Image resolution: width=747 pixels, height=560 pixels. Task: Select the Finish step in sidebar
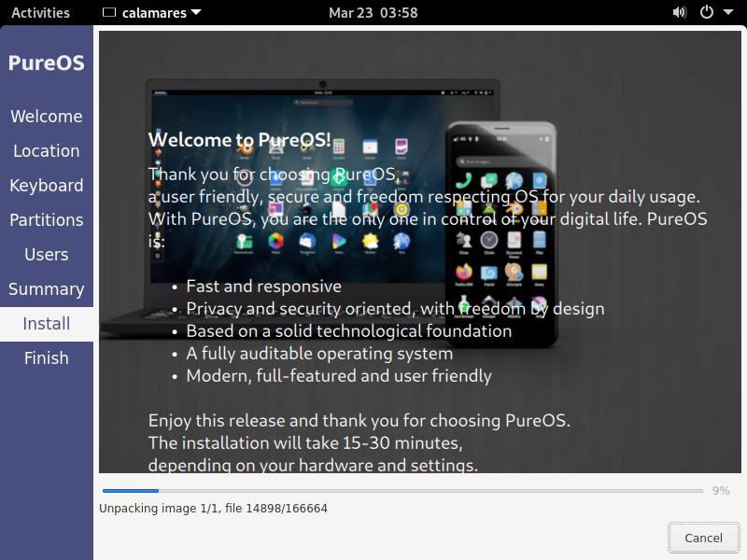47,358
